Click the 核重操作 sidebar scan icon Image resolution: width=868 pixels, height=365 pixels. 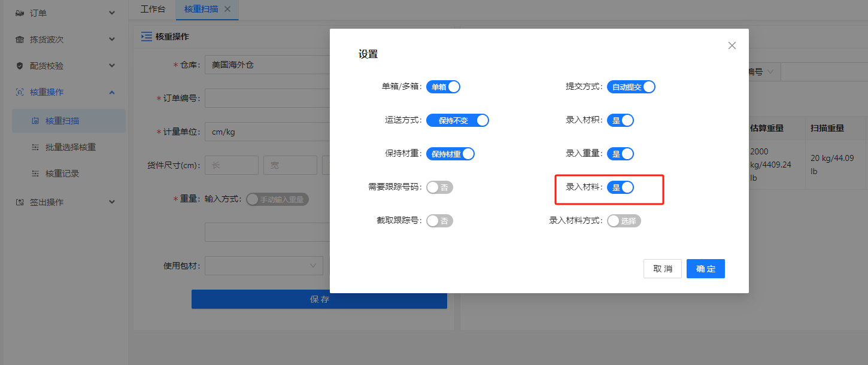point(19,92)
